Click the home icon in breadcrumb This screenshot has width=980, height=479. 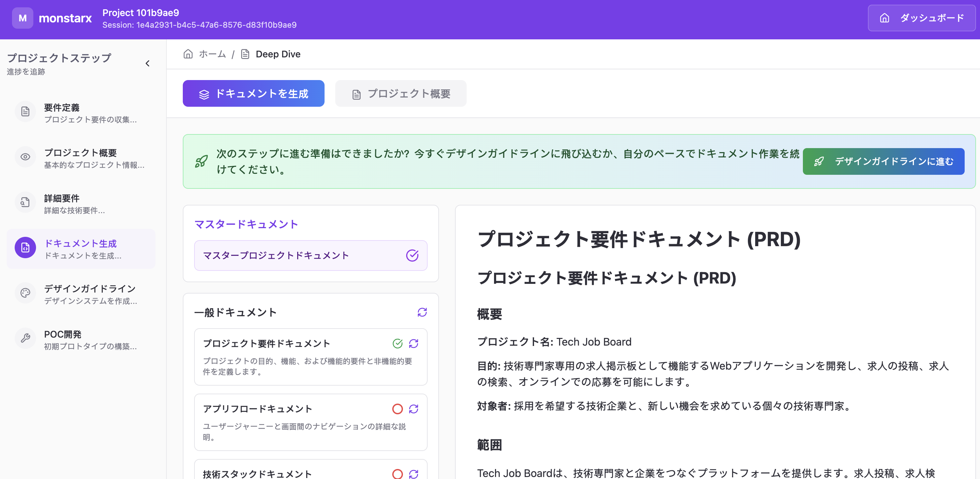click(188, 54)
